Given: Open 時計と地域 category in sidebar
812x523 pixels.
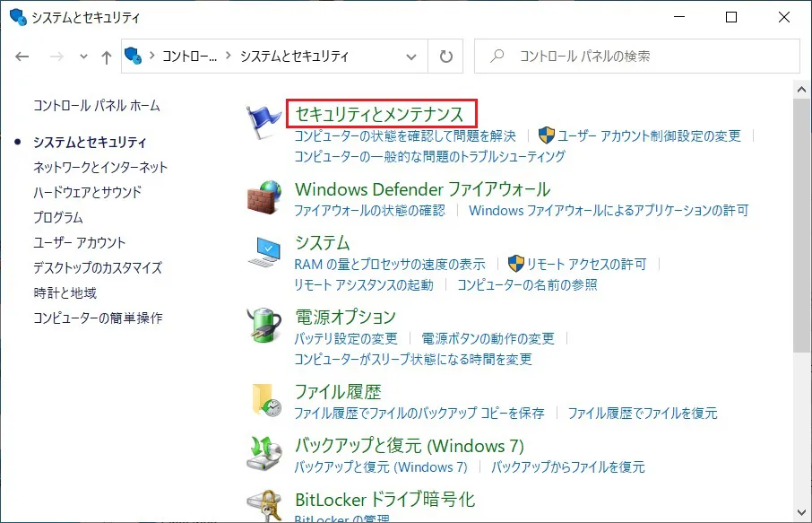Looking at the screenshot, I should coord(65,292).
